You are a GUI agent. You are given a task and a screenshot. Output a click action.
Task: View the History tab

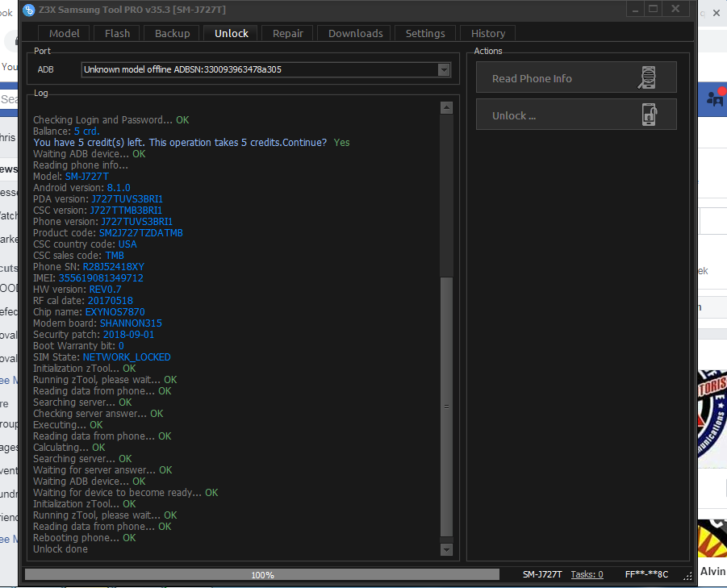click(x=487, y=33)
